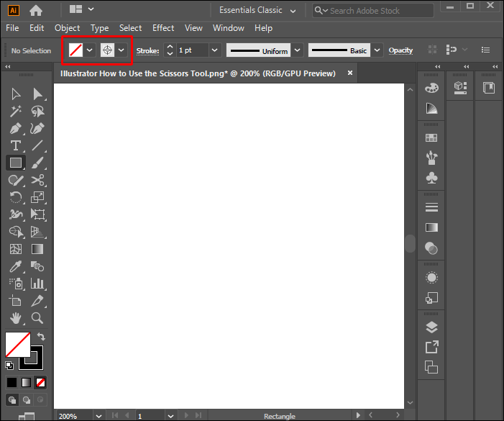Viewport: 504px width, 421px height.
Task: Pick the Eyedropper tool
Action: [15, 266]
